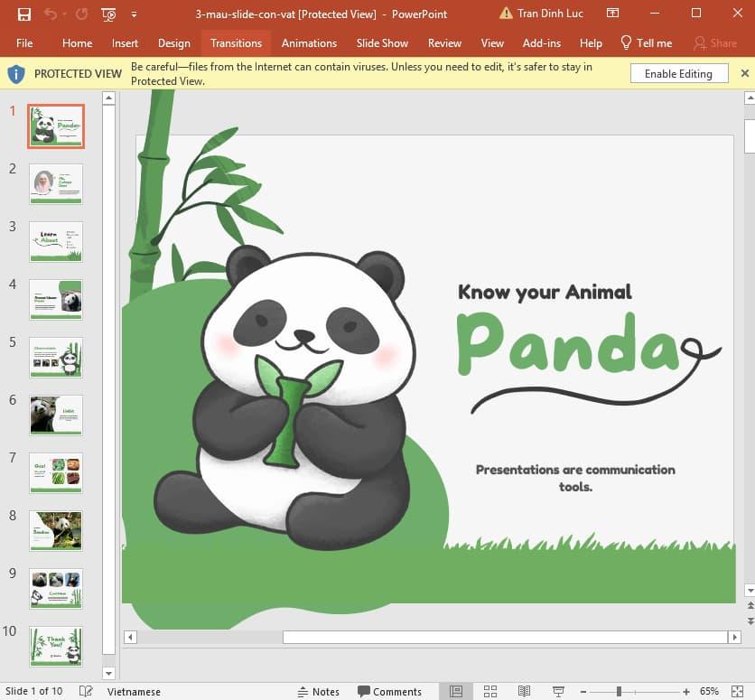
Task: Switch to Slide Sorter view
Action: 490,691
